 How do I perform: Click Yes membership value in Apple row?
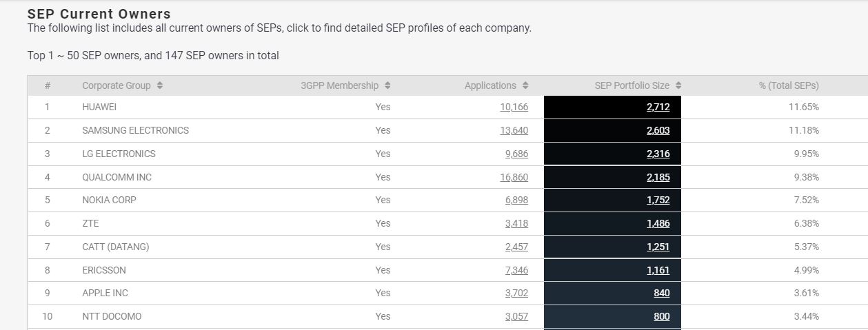coord(383,293)
